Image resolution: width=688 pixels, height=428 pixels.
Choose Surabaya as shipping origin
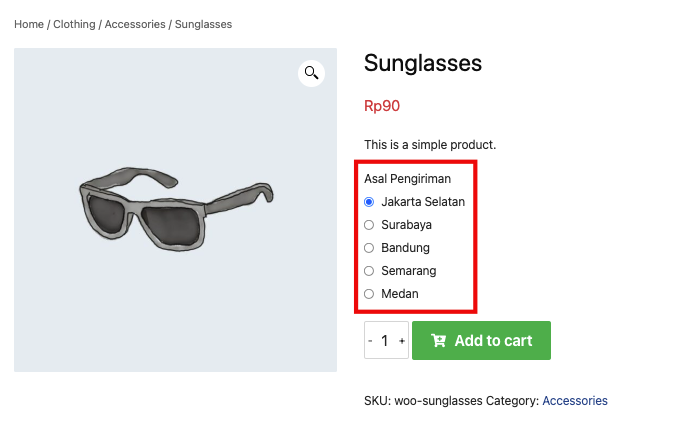(x=369, y=225)
